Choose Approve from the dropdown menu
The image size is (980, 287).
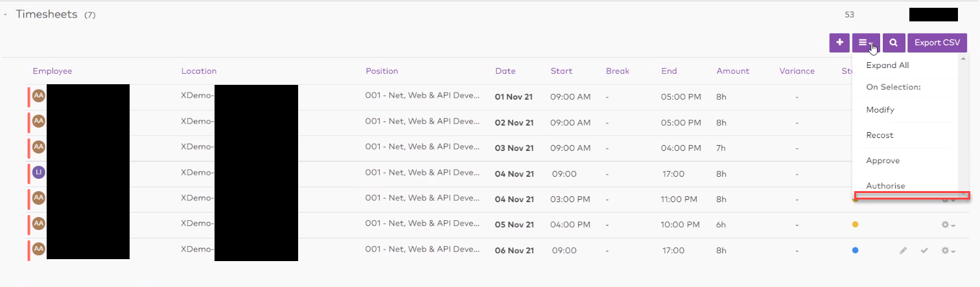(883, 161)
